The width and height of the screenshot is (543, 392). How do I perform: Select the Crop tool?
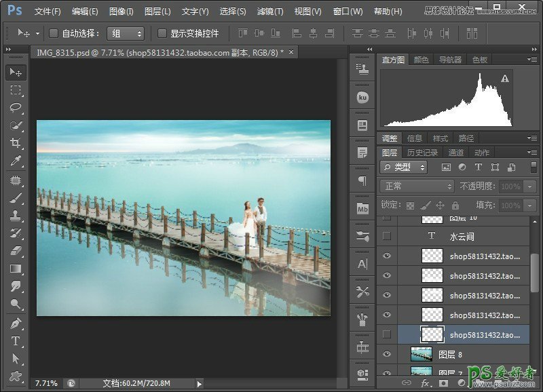[x=16, y=142]
